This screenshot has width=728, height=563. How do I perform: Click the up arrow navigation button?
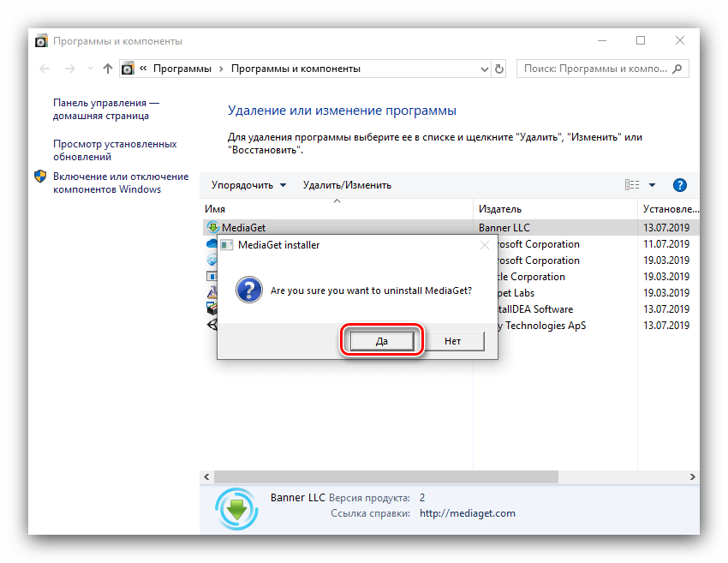pos(107,69)
